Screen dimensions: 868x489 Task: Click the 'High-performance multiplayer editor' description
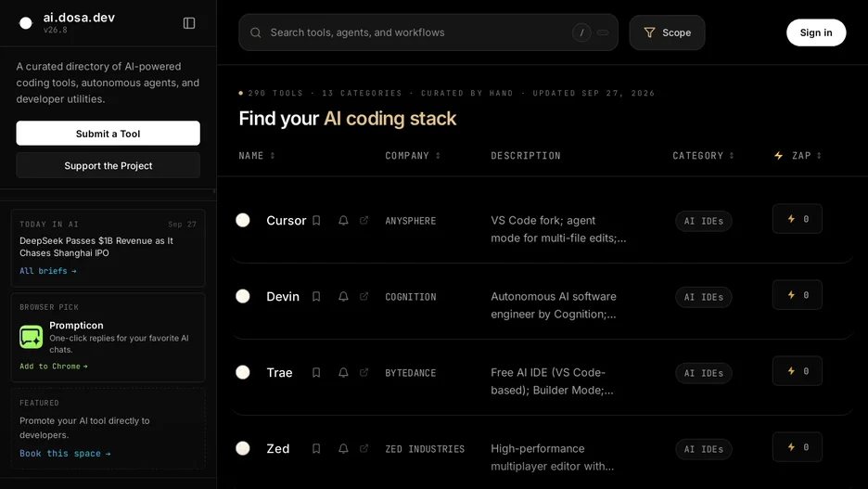click(552, 457)
